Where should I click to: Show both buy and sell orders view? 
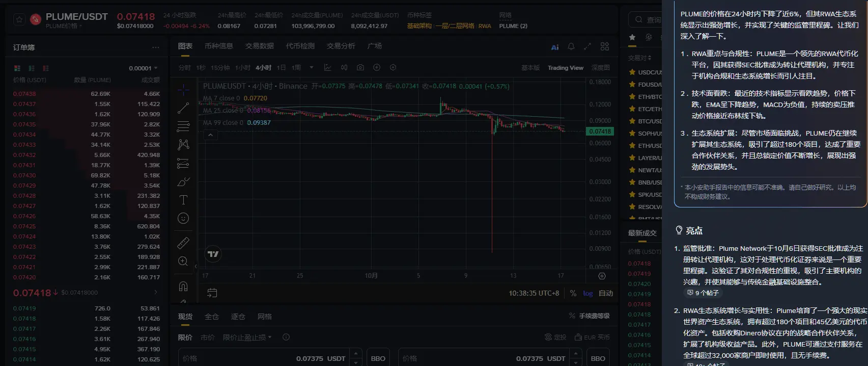click(17, 68)
